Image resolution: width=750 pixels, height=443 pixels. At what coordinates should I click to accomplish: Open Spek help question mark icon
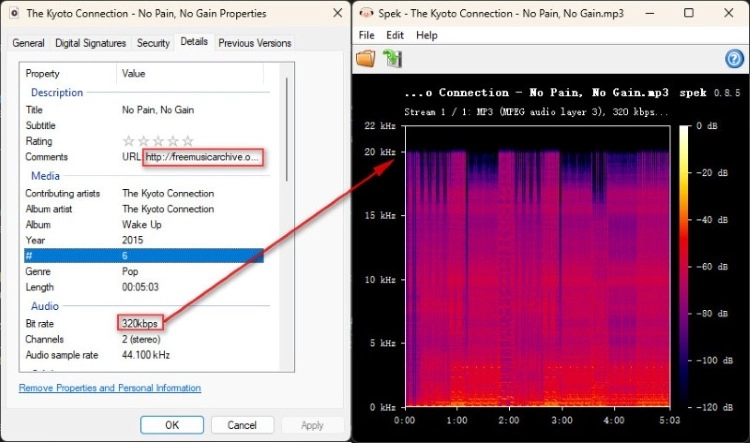(x=734, y=59)
